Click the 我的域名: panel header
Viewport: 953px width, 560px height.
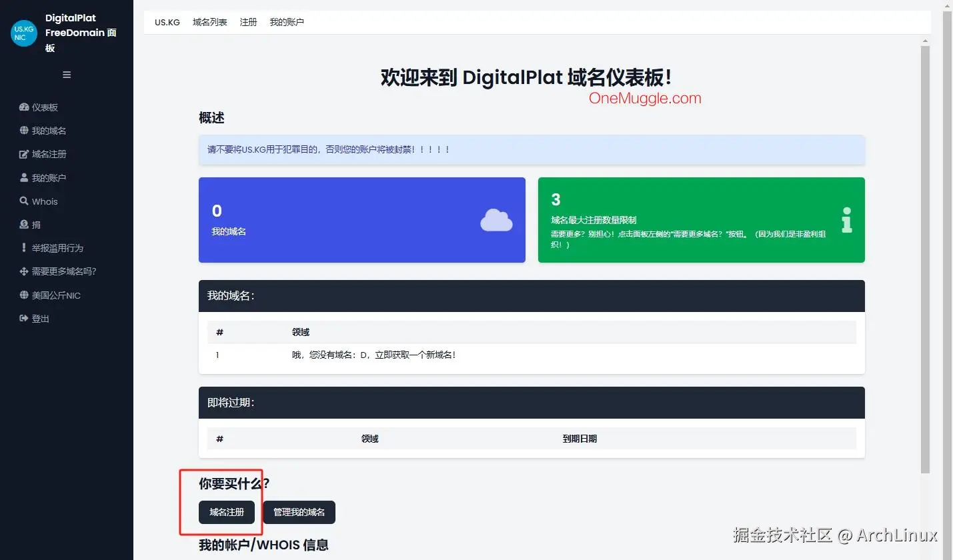click(x=532, y=296)
